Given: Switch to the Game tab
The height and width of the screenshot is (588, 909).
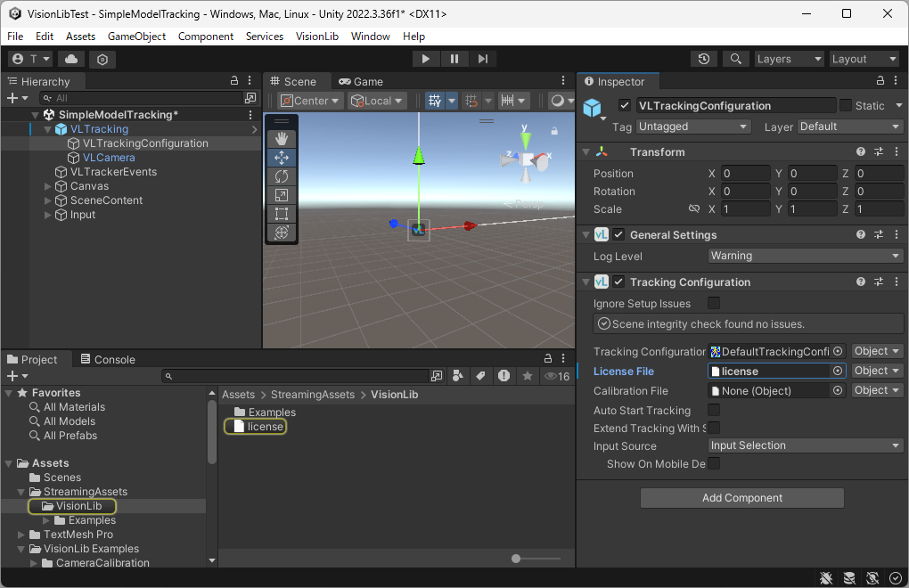Looking at the screenshot, I should (361, 82).
